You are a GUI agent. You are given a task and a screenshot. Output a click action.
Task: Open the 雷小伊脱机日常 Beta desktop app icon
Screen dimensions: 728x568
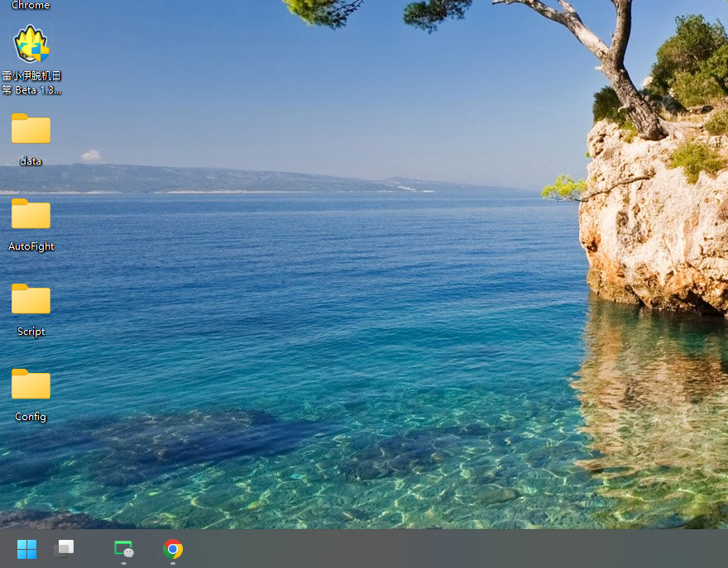[31, 44]
